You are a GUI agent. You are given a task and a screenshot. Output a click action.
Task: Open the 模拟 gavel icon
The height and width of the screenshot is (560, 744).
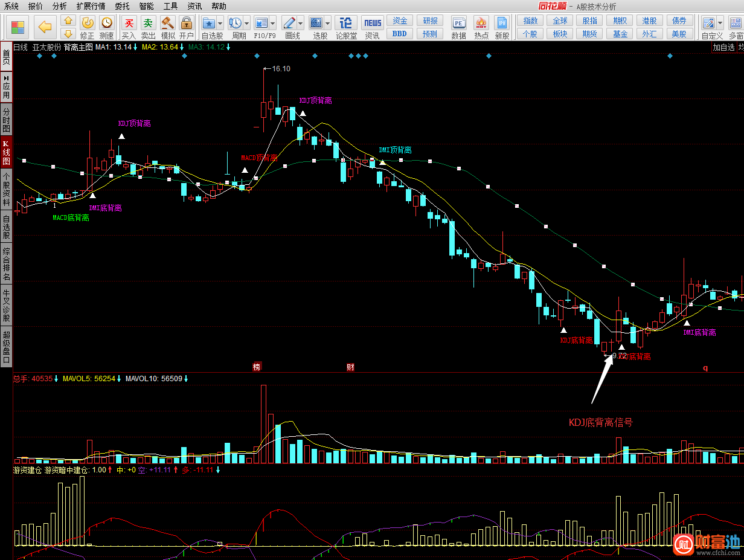167,24
